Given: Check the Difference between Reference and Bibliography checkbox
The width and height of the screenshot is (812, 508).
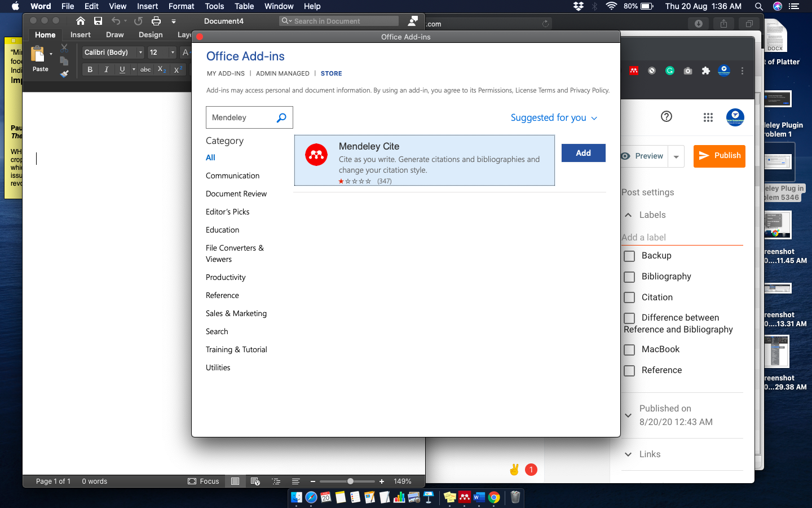Looking at the screenshot, I should click(x=629, y=318).
